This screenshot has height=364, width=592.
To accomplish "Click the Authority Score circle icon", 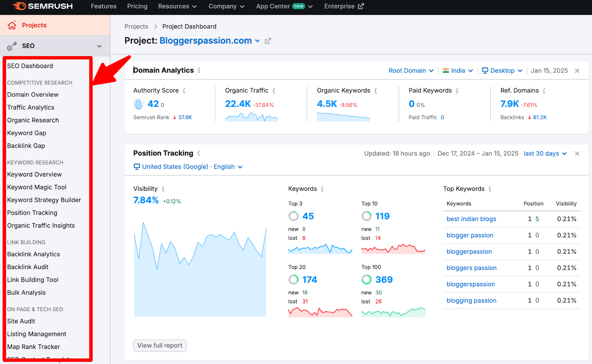I will (x=139, y=104).
